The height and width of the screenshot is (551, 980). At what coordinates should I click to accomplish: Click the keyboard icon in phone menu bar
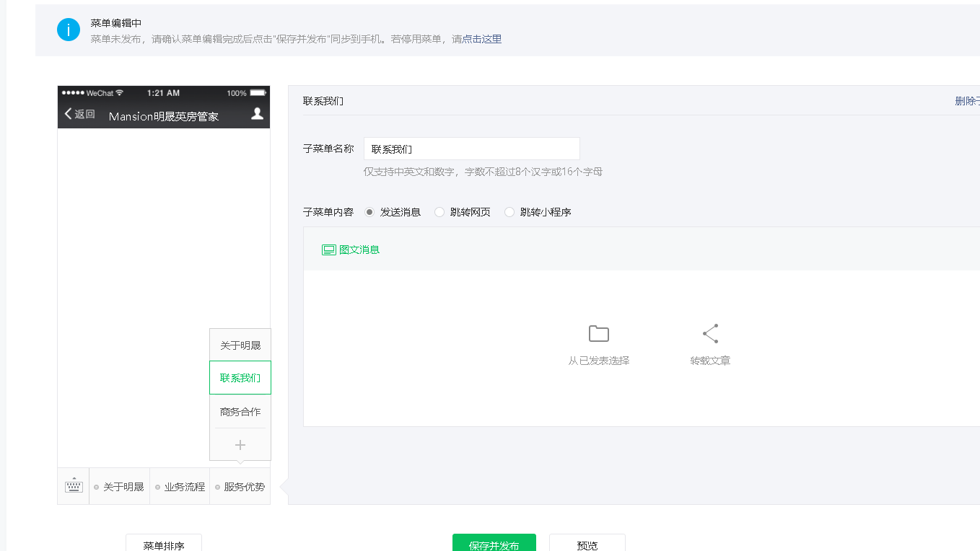[x=74, y=486]
